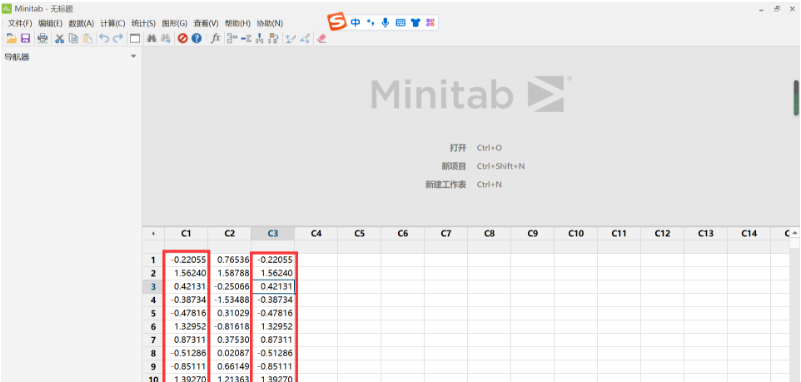
Task: Click the Sogou S logo icon
Action: click(x=337, y=22)
